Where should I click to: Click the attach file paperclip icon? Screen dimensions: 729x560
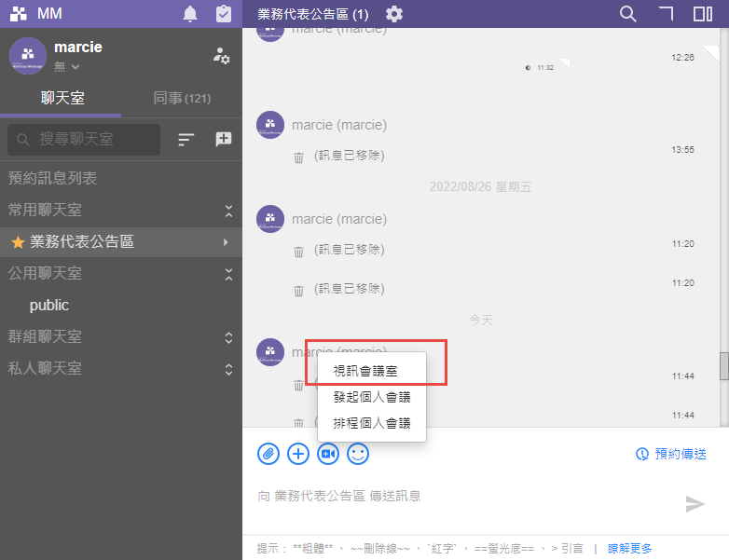tap(268, 454)
